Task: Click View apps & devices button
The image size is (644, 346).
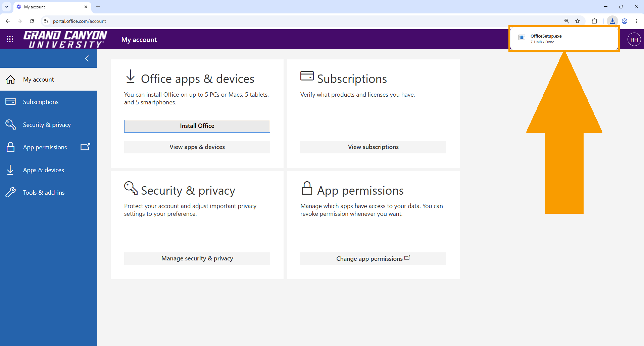Action: click(x=197, y=147)
